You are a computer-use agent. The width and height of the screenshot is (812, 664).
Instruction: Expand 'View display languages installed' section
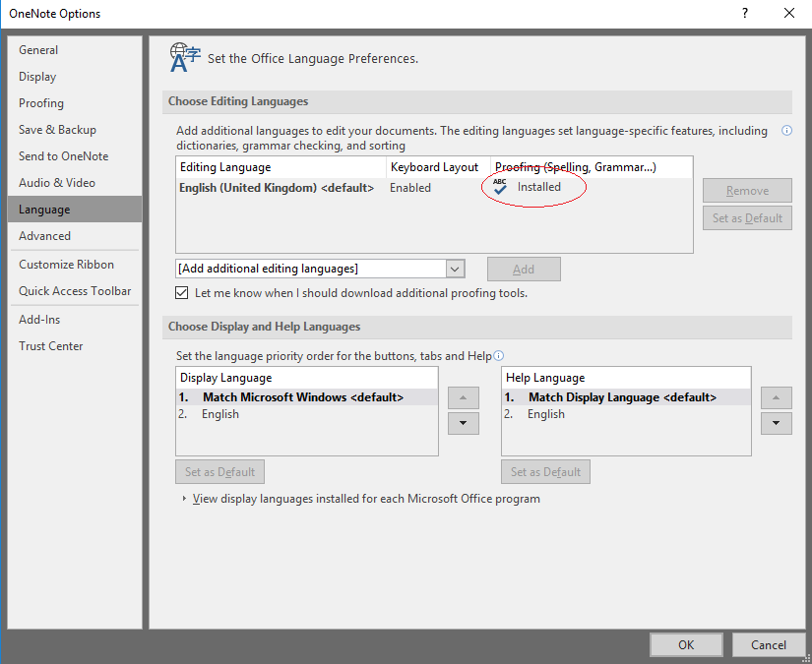tap(184, 499)
